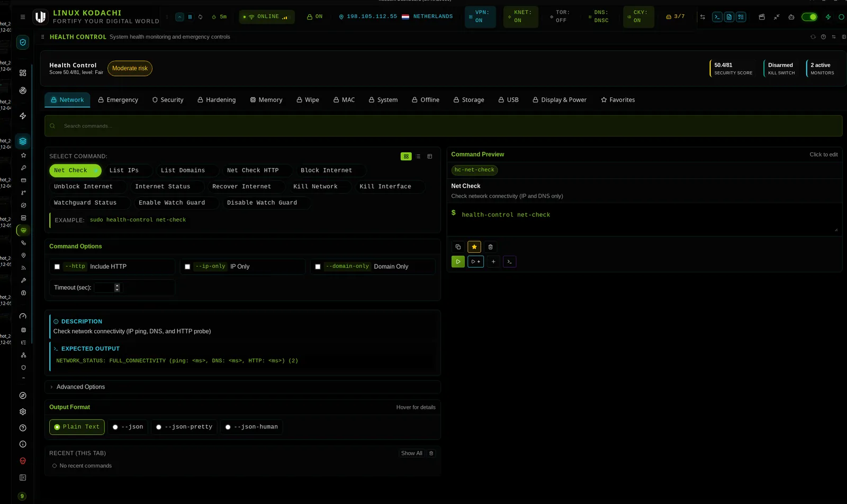The height and width of the screenshot is (504, 847).
Task: Click the map pin icon in sidebar
Action: coord(23,255)
